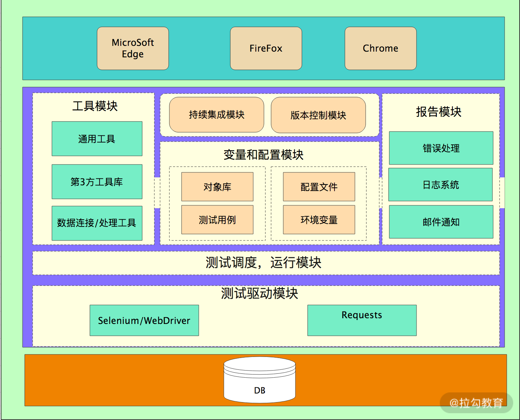Select the 测试用例 box

(217, 220)
